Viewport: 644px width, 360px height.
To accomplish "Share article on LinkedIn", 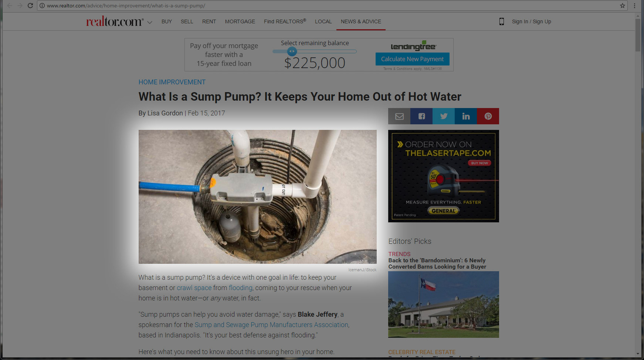I will (x=466, y=116).
